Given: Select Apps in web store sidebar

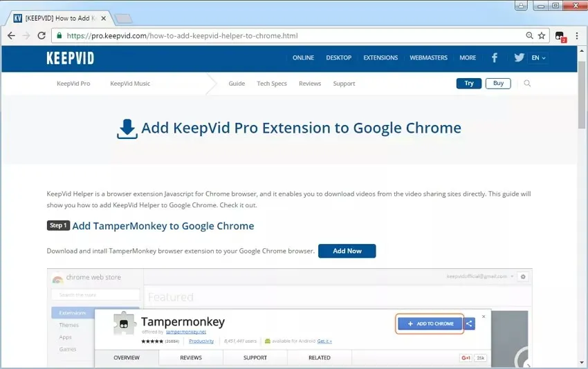Looking at the screenshot, I should coord(65,337).
